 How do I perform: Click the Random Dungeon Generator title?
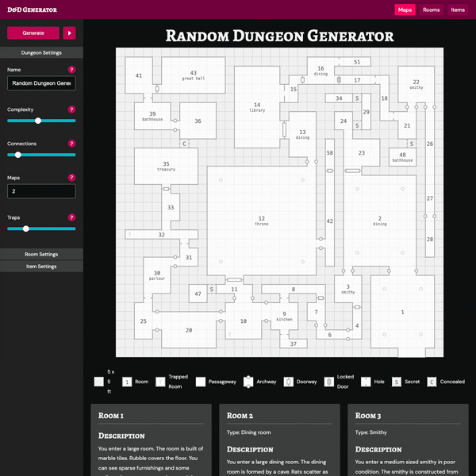279,36
